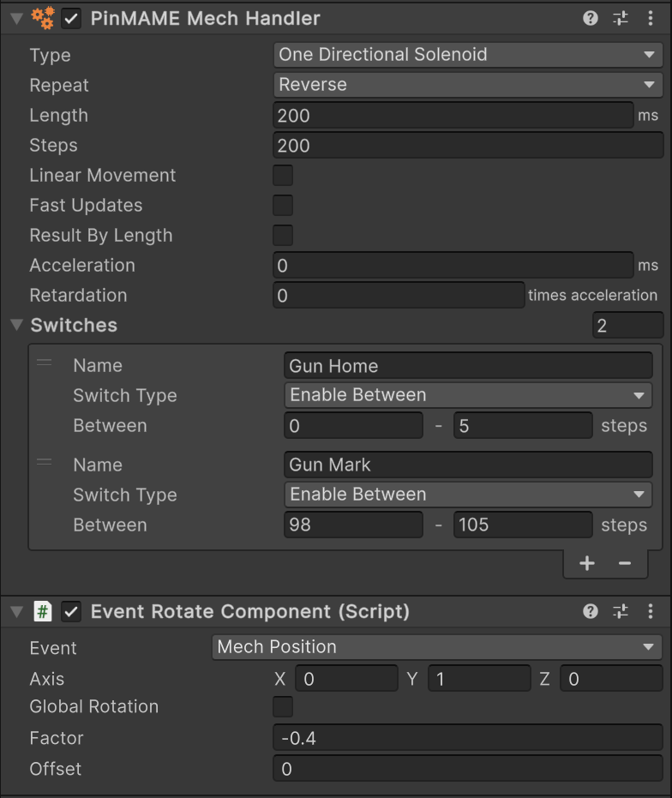Open the Type dropdown
The width and height of the screenshot is (672, 798).
468,55
